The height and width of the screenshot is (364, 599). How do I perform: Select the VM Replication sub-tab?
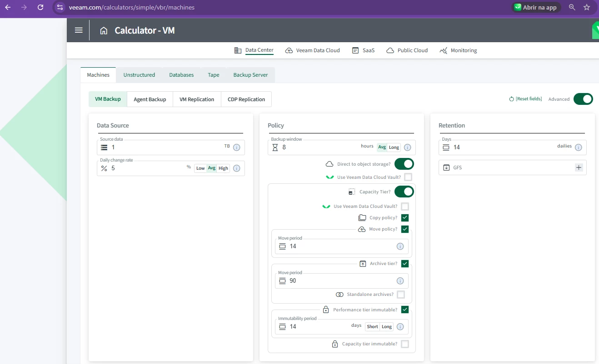pyautogui.click(x=197, y=99)
